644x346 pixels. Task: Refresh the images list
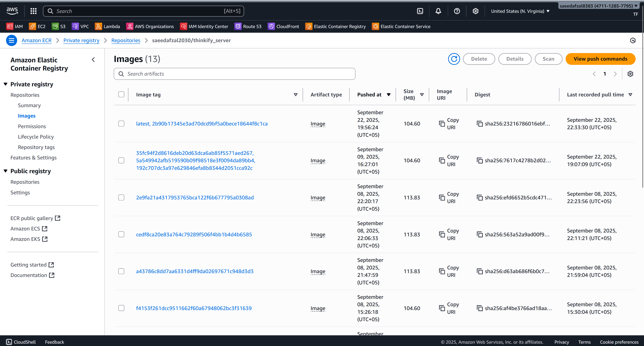(x=454, y=59)
